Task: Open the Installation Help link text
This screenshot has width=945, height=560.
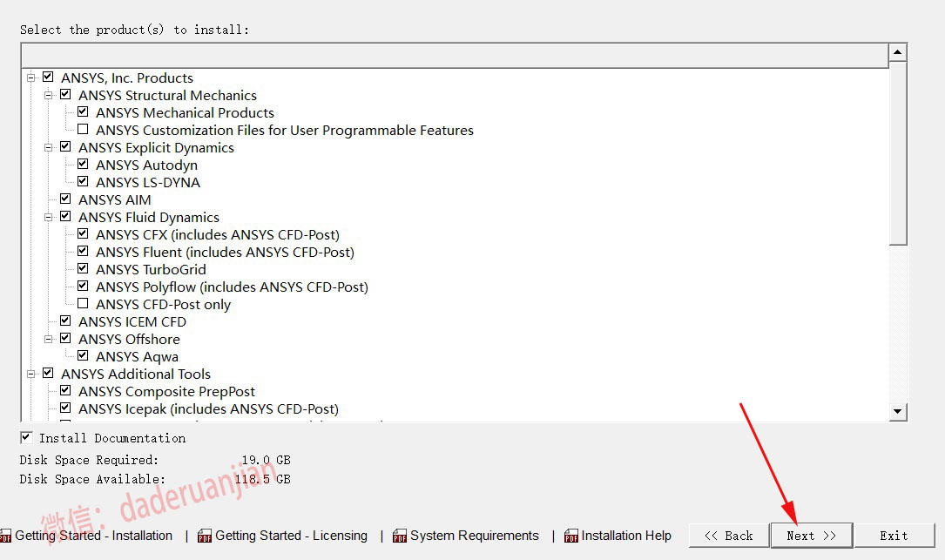Action: click(626, 536)
